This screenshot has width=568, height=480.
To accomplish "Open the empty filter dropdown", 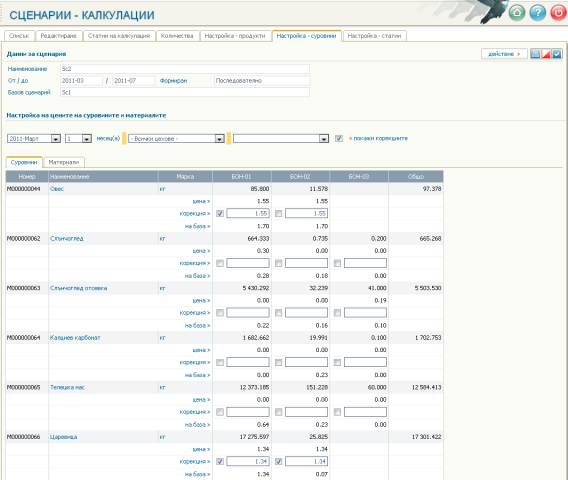I will [x=281, y=138].
